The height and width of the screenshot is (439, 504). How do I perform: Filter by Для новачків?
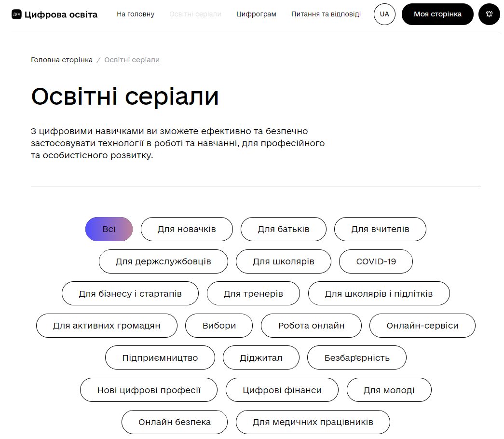187,229
